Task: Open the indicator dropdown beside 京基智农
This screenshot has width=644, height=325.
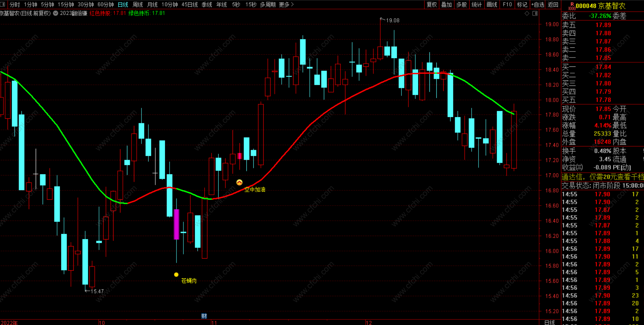Action: click(55, 13)
